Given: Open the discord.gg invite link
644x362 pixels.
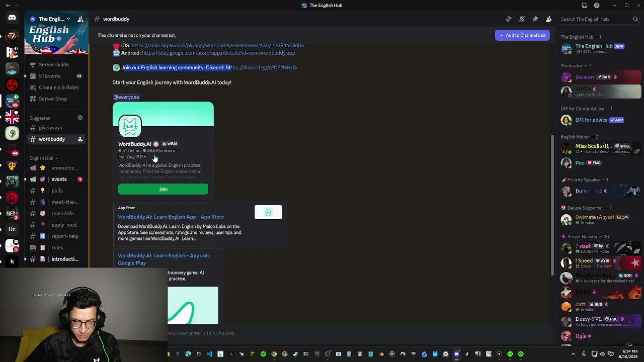Looking at the screenshot, I should tap(264, 67).
